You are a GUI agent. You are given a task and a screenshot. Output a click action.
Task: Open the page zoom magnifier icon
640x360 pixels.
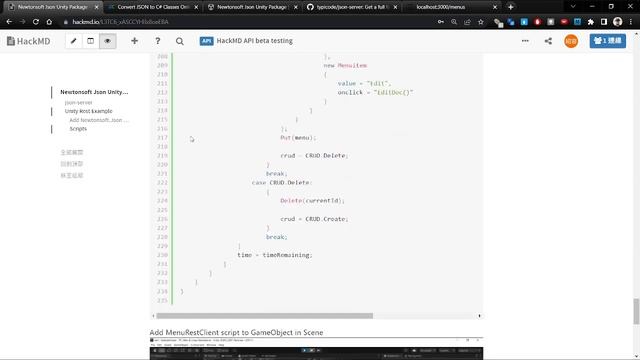(454, 22)
